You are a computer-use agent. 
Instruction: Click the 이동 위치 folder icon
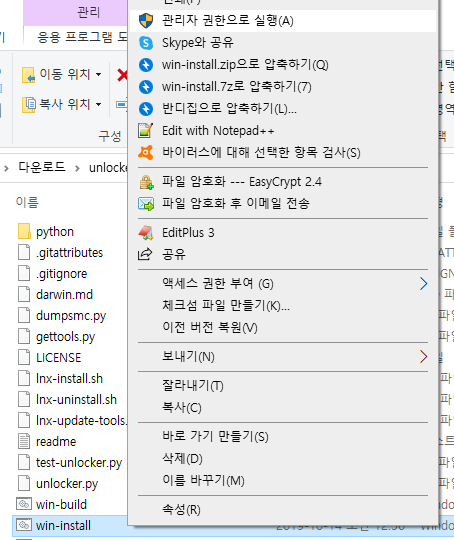pyautogui.click(x=28, y=75)
